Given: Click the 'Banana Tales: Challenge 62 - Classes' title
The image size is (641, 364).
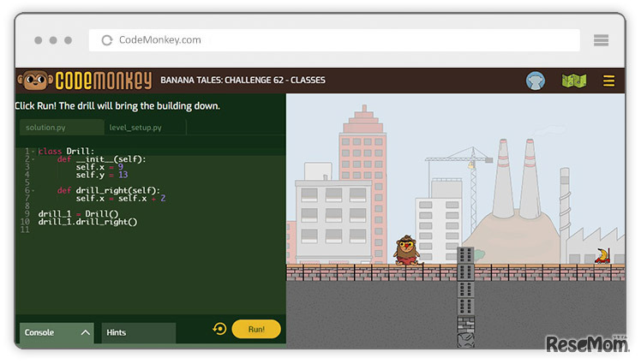Looking at the screenshot, I should pos(243,80).
